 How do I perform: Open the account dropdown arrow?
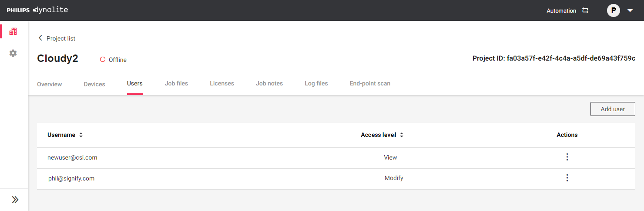point(630,10)
